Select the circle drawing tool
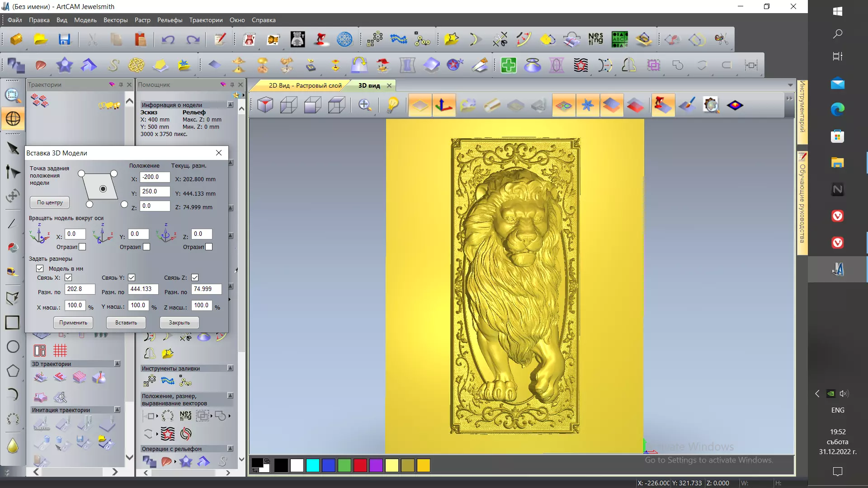The height and width of the screenshot is (488, 868). (13, 347)
